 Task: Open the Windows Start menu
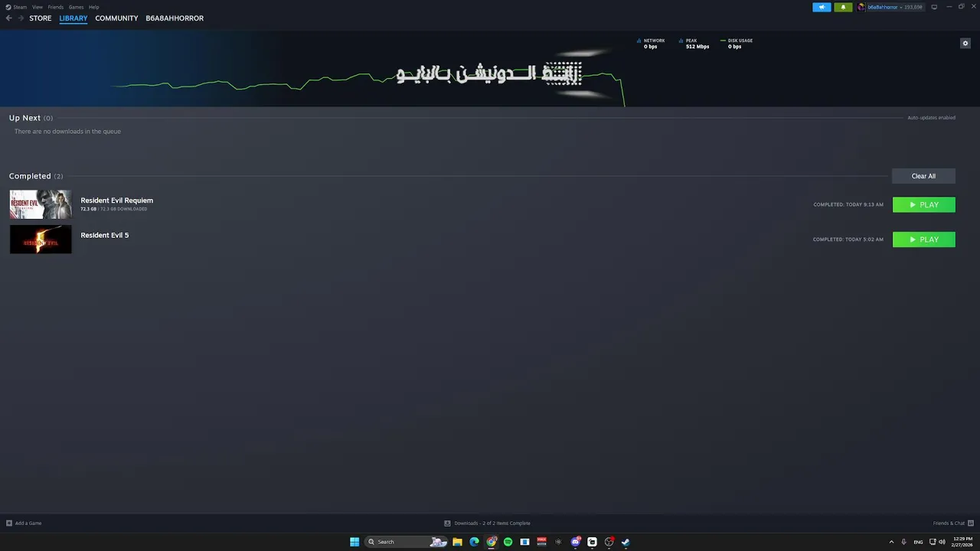[x=354, y=542]
